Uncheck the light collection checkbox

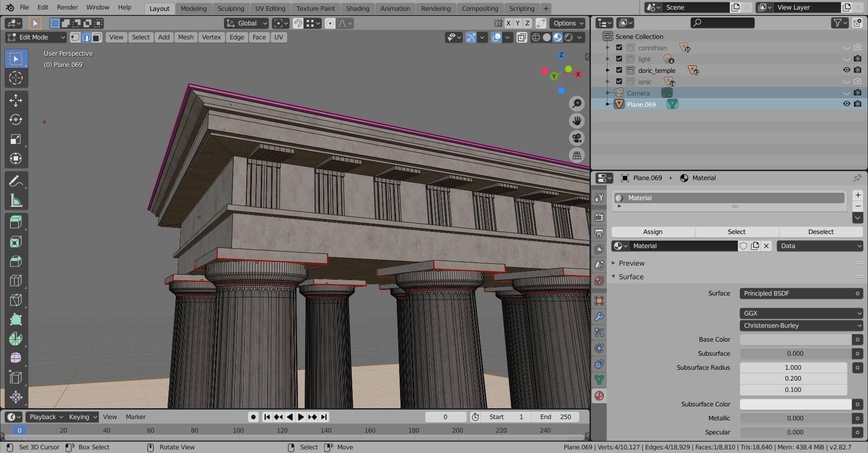[x=619, y=59]
